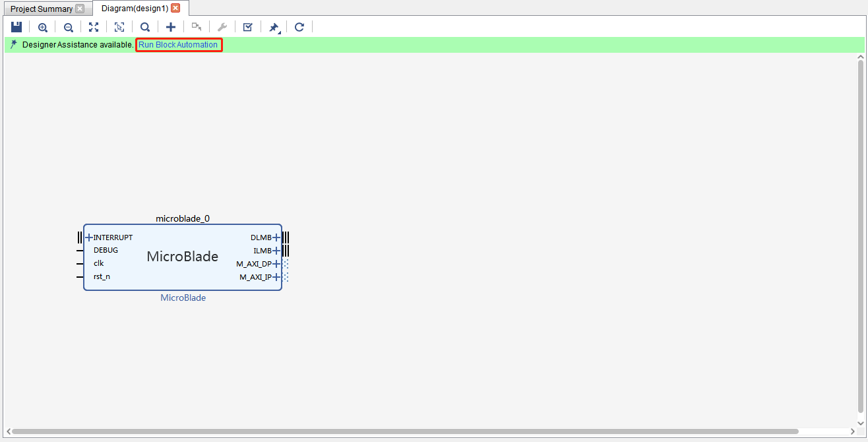868x442 pixels.
Task: Save the block design with the floppy disk icon
Action: pos(16,27)
